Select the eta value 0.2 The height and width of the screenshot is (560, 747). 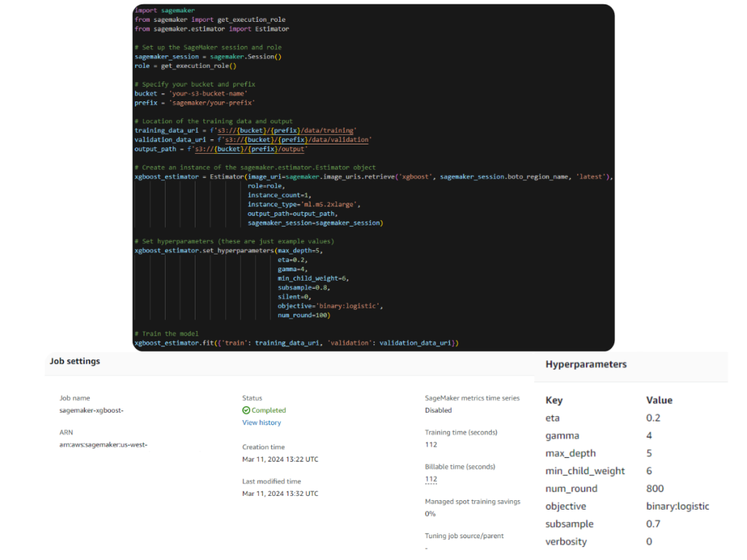coord(653,418)
